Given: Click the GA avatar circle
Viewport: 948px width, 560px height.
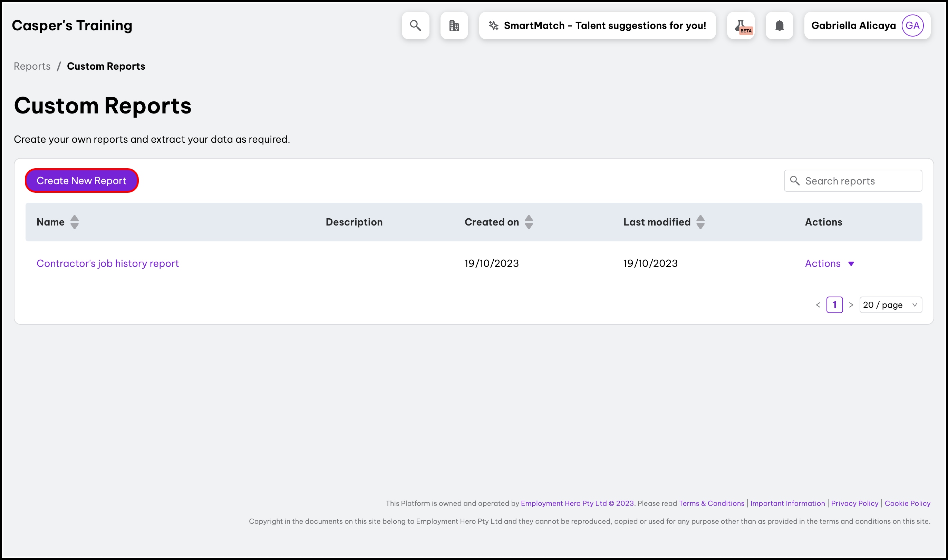Looking at the screenshot, I should coord(912,26).
